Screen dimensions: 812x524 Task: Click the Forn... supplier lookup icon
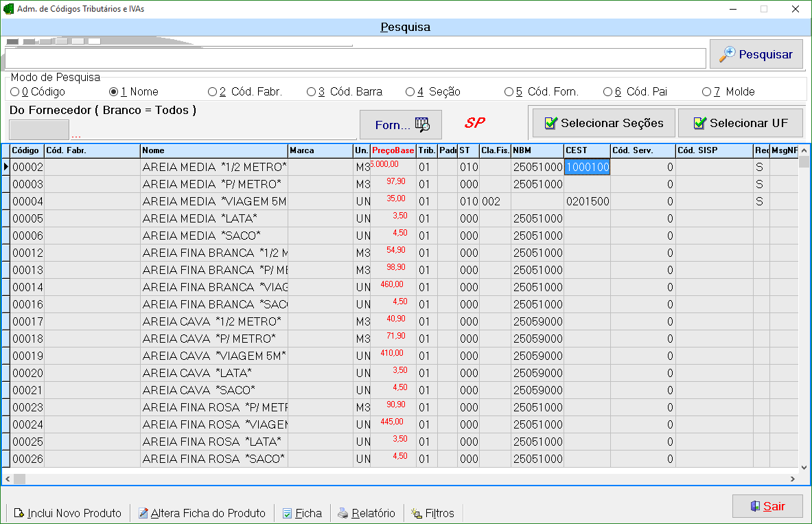click(422, 124)
